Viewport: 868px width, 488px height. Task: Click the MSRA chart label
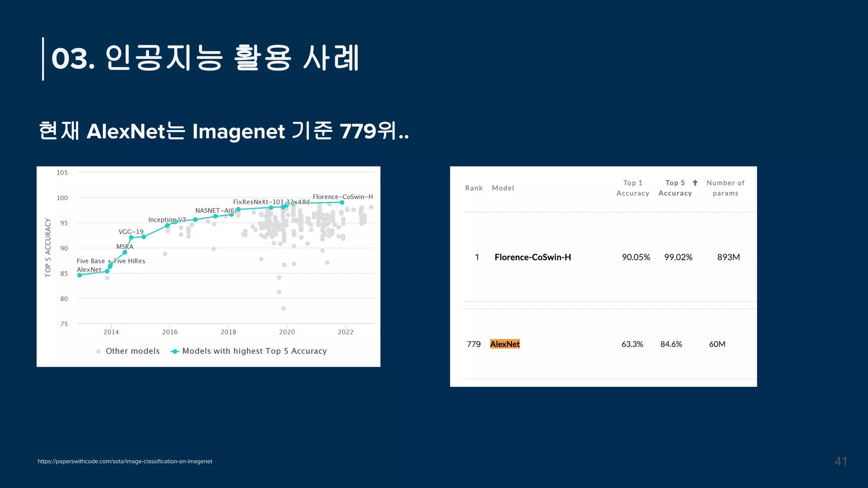pos(125,247)
